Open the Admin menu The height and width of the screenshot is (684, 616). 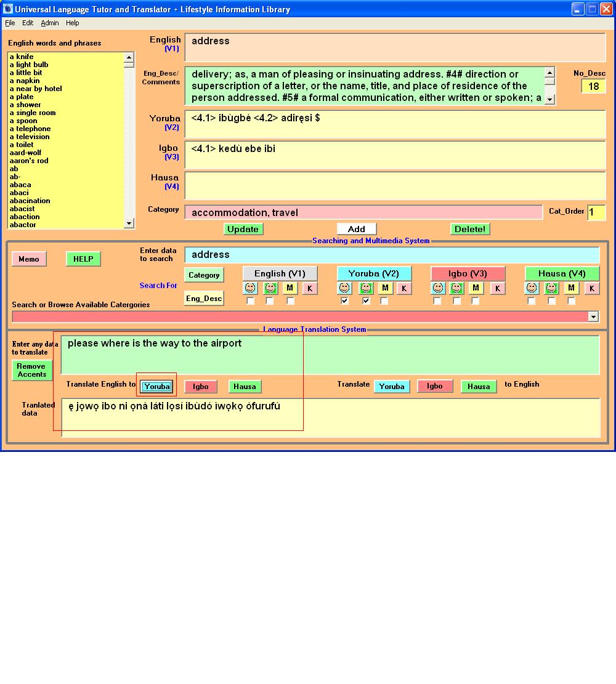coord(50,23)
